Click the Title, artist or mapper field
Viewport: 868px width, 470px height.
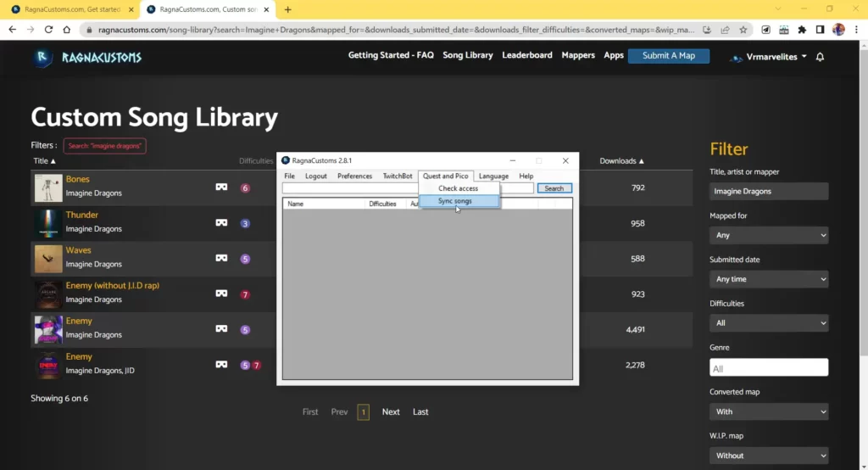pos(769,191)
